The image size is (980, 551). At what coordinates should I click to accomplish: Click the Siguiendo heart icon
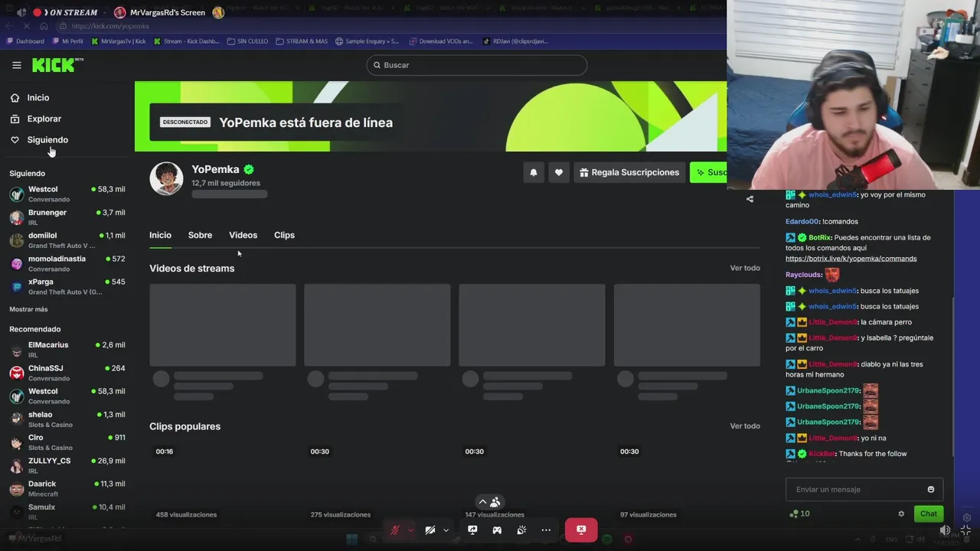coord(15,140)
